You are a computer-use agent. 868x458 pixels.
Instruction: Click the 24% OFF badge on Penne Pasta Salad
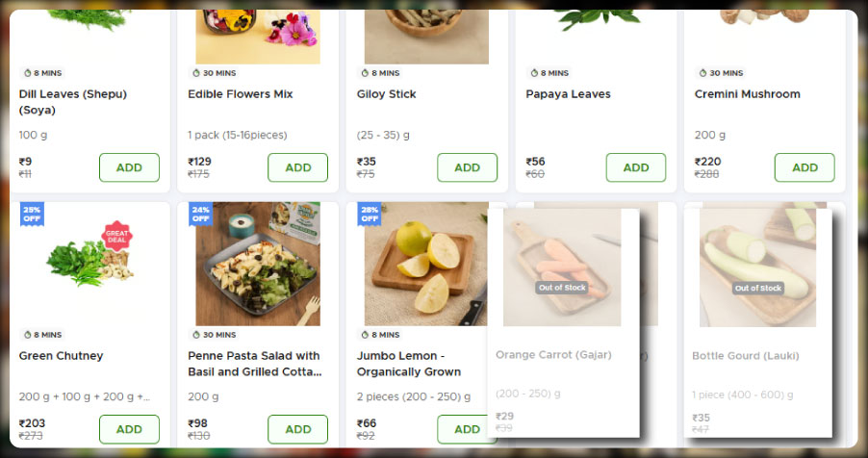coord(200,214)
